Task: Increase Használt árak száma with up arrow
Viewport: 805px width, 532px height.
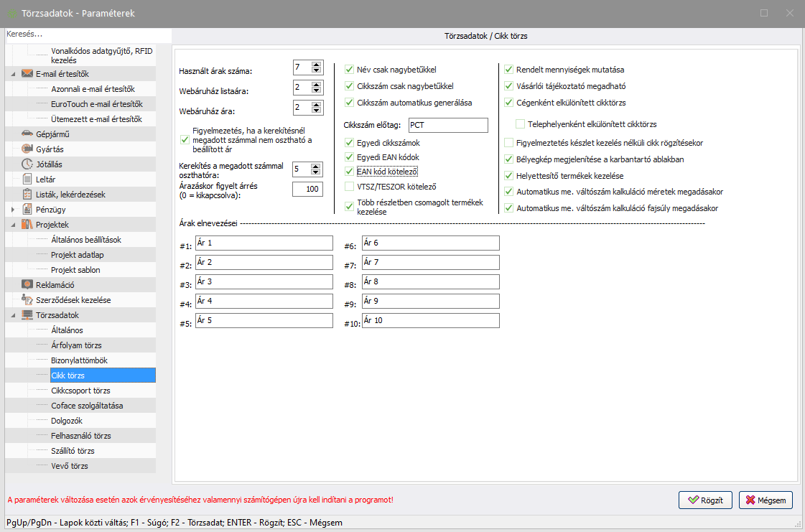Action: point(317,65)
